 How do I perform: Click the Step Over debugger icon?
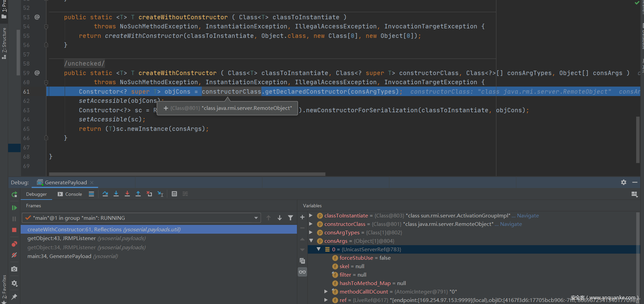coord(105,194)
